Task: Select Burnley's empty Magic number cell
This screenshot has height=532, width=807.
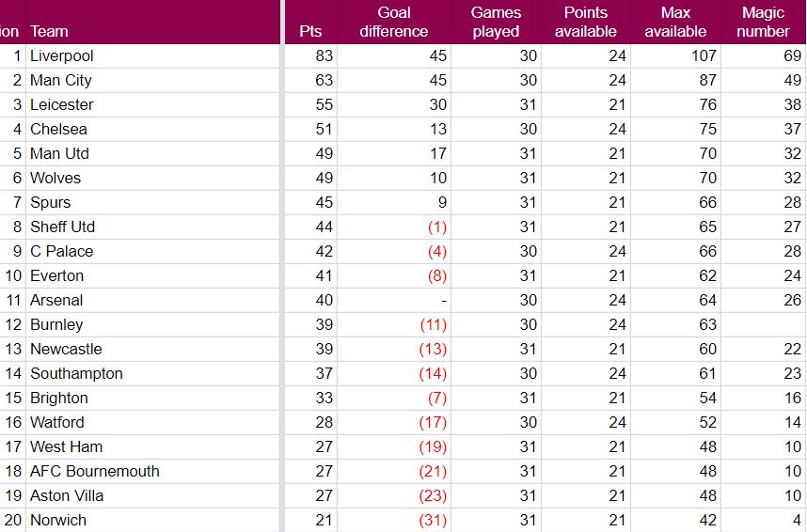Action: (x=765, y=325)
